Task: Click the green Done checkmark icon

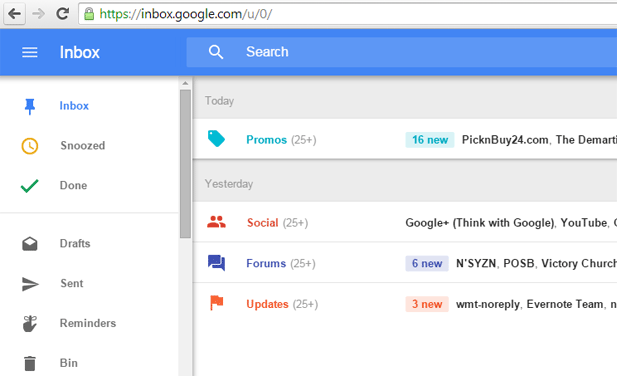Action: coord(30,186)
